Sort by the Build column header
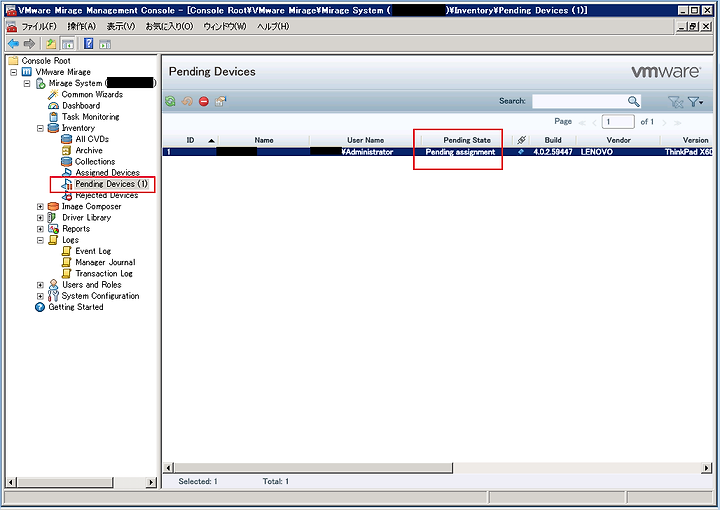The image size is (720, 510). 553,140
